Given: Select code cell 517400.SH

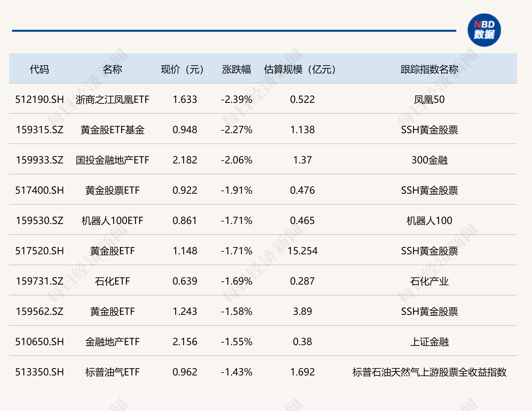Looking at the screenshot, I should [x=39, y=190].
